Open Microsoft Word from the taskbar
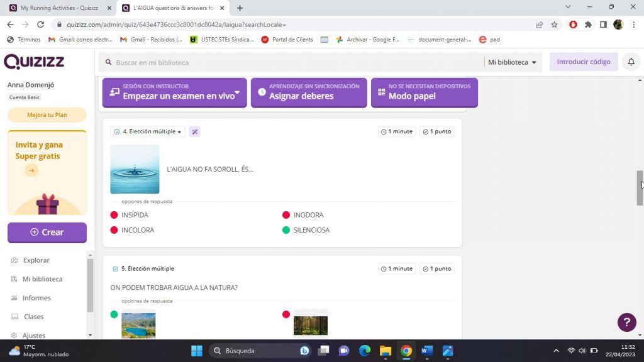 pos(427,351)
